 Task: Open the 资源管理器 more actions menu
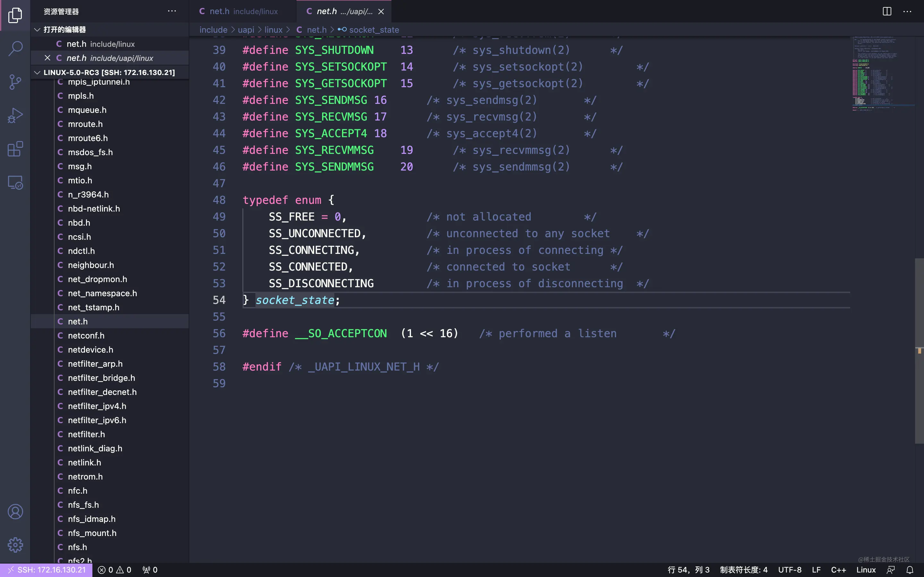(x=172, y=11)
